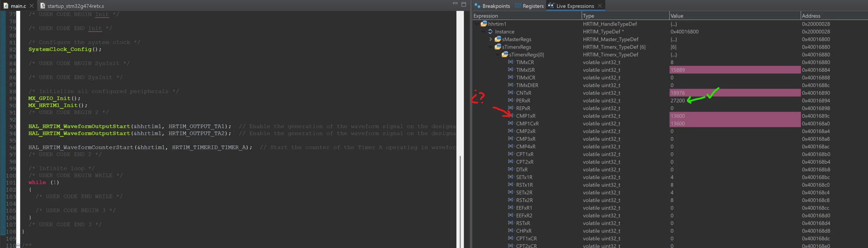Click the sMasterRegs struct icon
This screenshot has width=868, height=248.
pyautogui.click(x=498, y=39)
